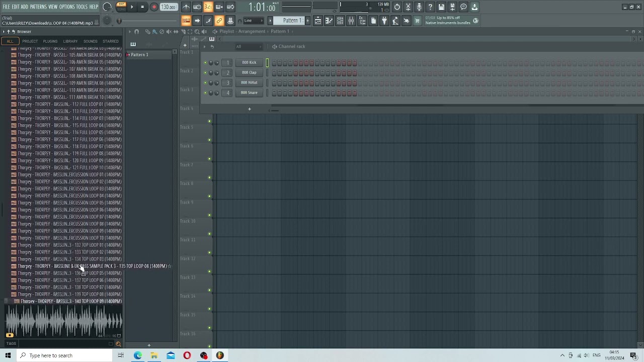This screenshot has height=362, width=644.
Task: Mute the 808 Clap channel
Action: pyautogui.click(x=205, y=72)
